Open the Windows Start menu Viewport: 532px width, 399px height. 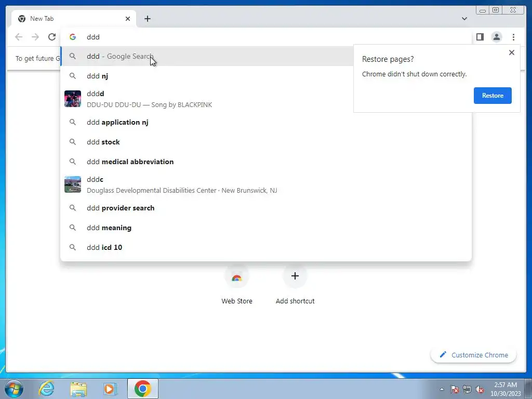pyautogui.click(x=13, y=389)
